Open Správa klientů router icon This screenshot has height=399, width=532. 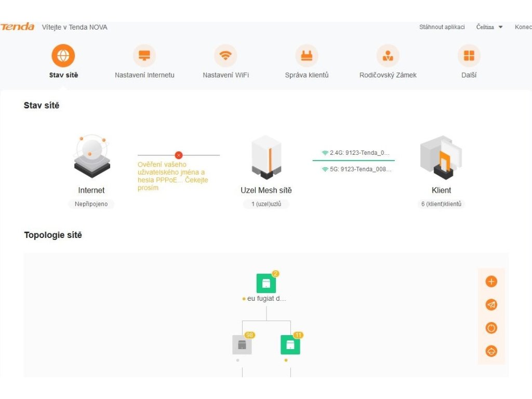click(x=307, y=56)
